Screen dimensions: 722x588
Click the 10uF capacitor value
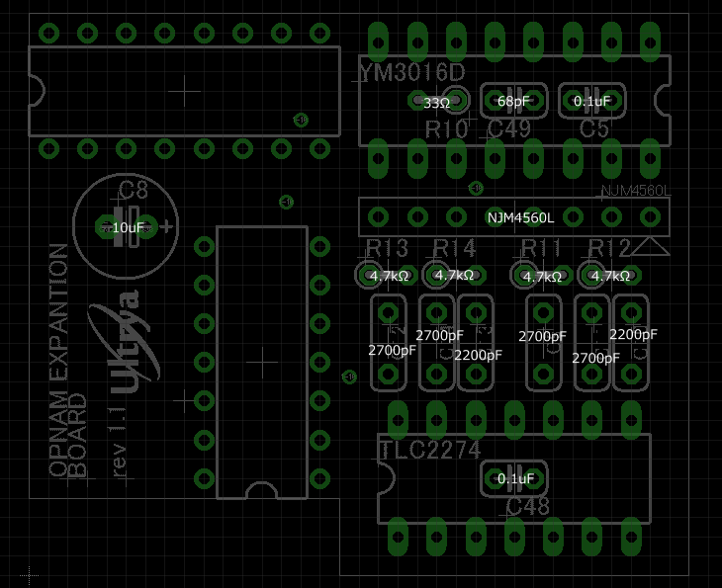[128, 227]
